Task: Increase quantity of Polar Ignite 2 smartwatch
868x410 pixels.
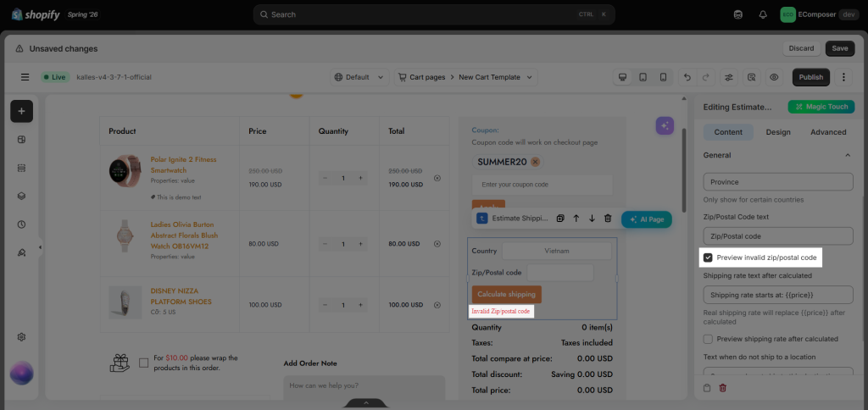Action: click(360, 178)
